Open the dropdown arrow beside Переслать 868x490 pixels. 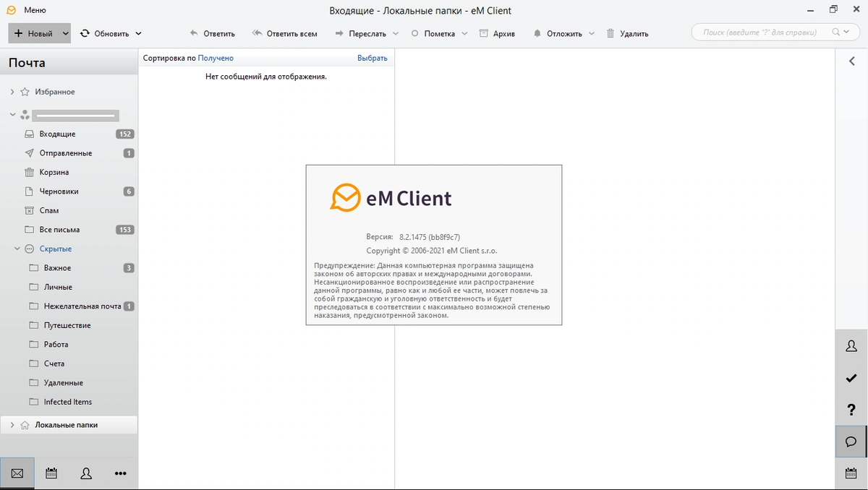(x=396, y=33)
